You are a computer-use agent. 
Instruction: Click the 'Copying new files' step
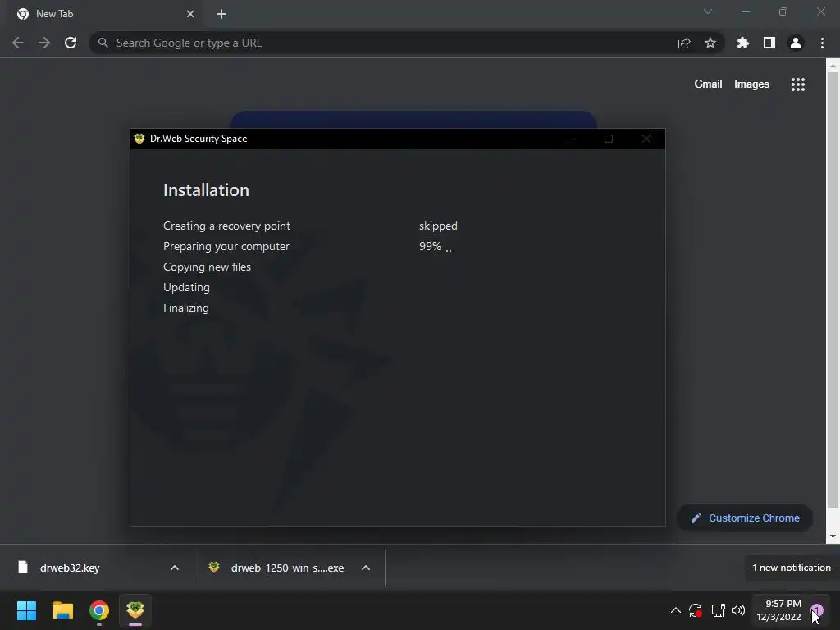[x=207, y=267]
